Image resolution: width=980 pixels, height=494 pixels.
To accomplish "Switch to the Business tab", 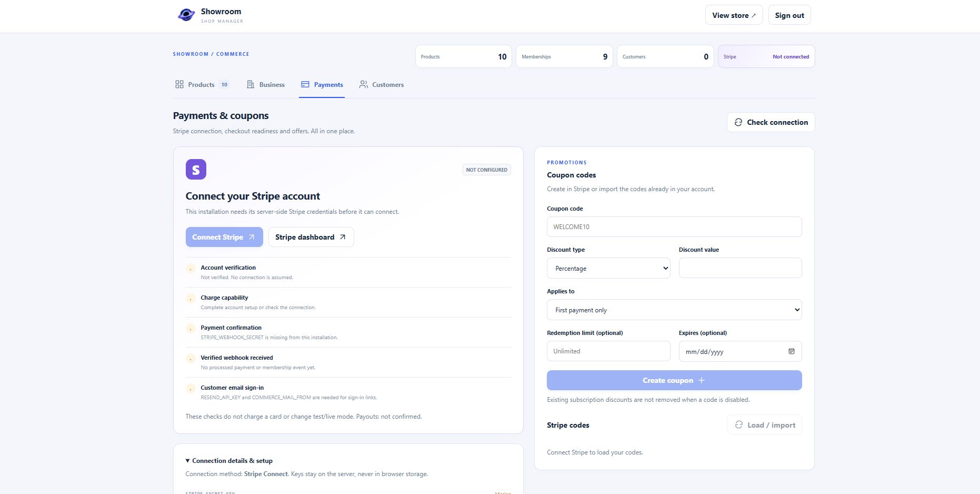I will click(x=266, y=84).
